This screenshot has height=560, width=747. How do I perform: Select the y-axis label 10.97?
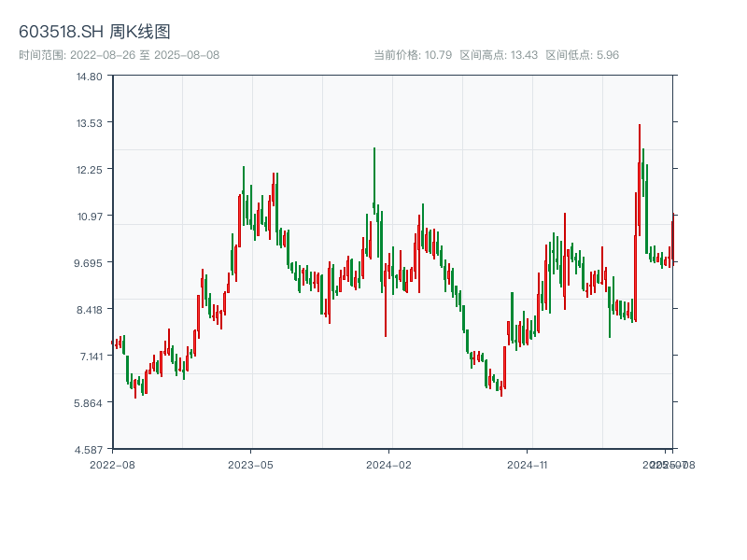click(x=90, y=217)
